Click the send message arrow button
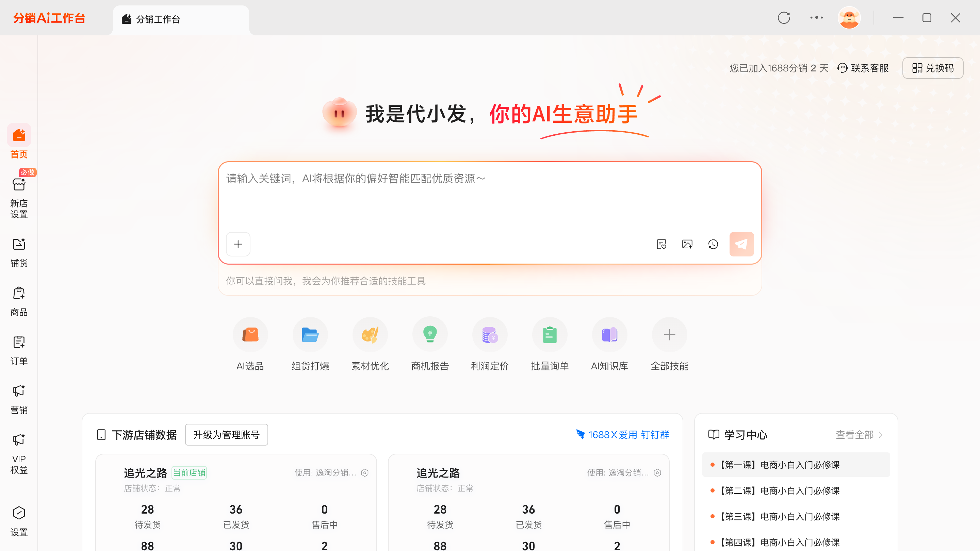980x551 pixels. [741, 244]
